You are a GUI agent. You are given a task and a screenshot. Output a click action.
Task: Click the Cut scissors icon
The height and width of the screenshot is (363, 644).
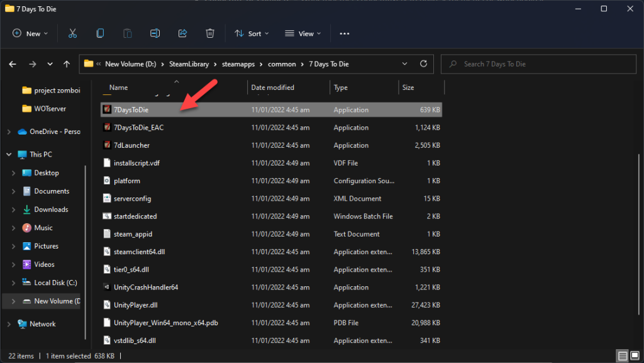tap(73, 34)
